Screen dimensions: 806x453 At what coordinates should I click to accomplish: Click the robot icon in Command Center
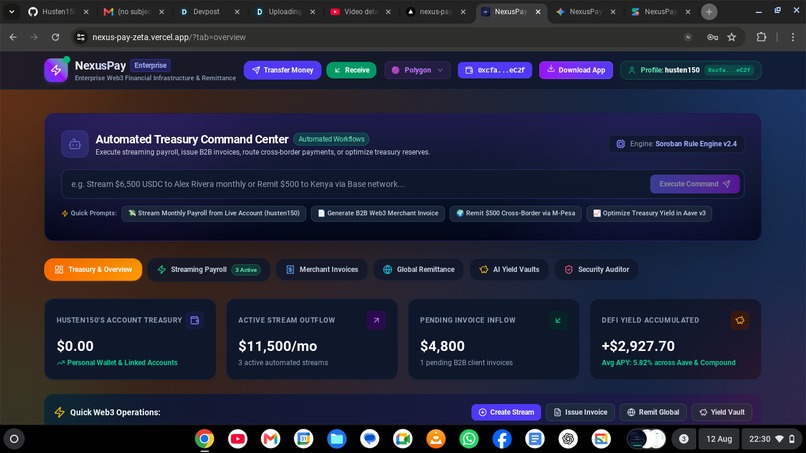tap(75, 144)
